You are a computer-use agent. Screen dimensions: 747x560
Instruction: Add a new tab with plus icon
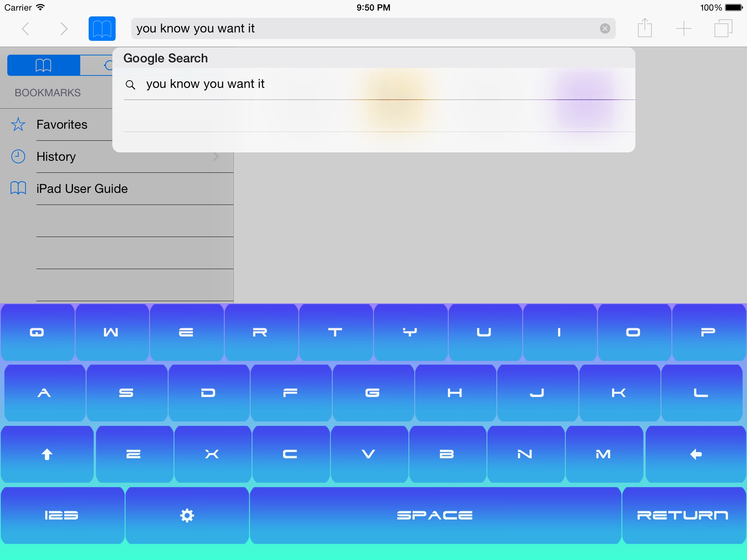click(x=684, y=28)
